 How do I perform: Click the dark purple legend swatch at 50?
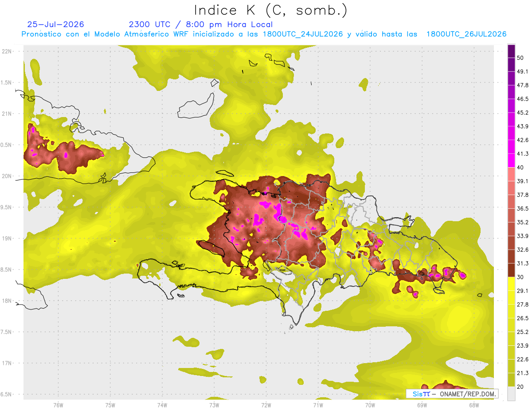(x=511, y=51)
